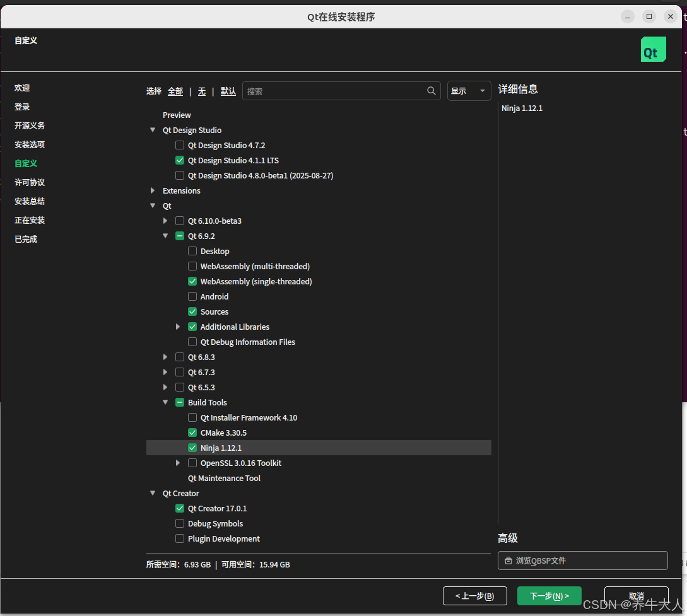Go to the 欢迎 step

[x=22, y=88]
